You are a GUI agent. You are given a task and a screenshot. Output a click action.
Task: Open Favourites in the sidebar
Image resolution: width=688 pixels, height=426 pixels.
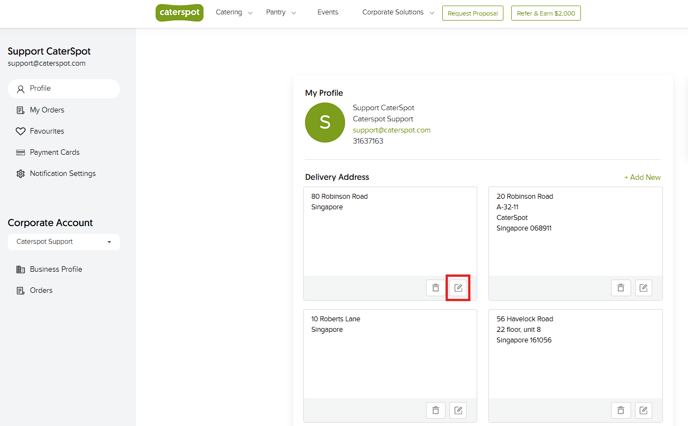(x=47, y=131)
